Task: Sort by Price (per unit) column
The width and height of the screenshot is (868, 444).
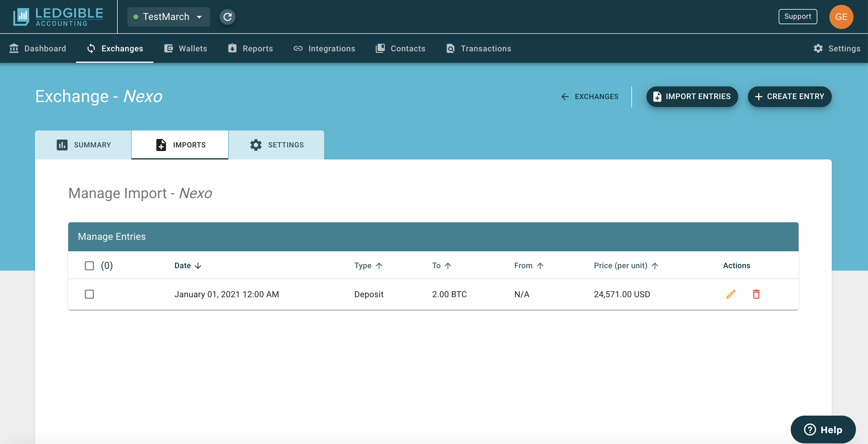Action: [626, 266]
